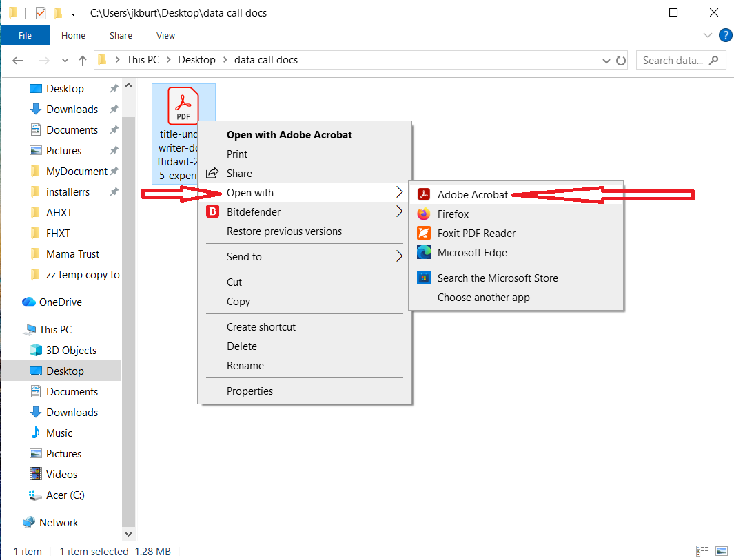Open pinned Documents in Quick access
This screenshot has width=734, height=560.
(72, 129)
